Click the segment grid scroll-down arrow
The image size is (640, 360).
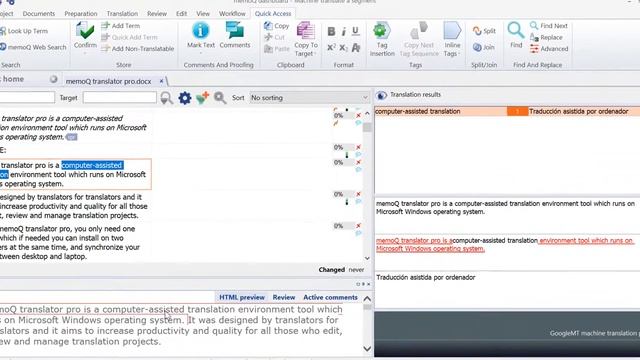tap(367, 258)
